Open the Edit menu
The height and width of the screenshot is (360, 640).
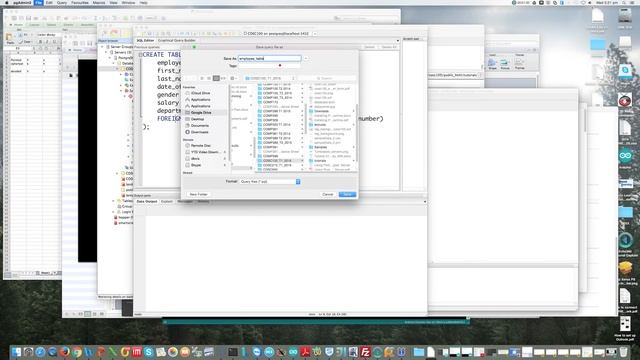(x=49, y=2)
